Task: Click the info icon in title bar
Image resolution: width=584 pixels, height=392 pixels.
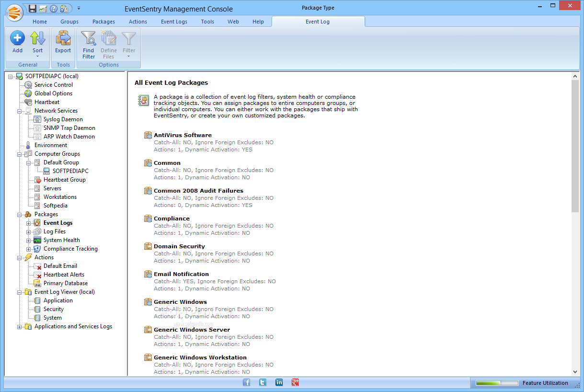Action: coord(64,9)
